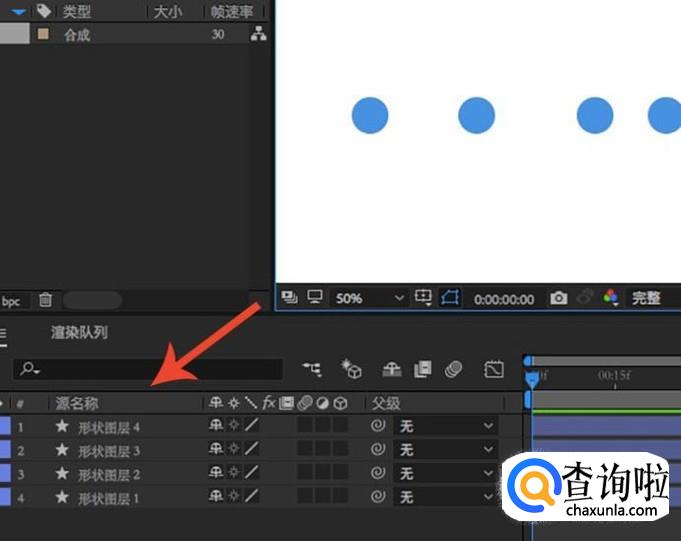Open the composition mini-flowchart icon
This screenshot has height=541, width=681.
pyautogui.click(x=312, y=369)
